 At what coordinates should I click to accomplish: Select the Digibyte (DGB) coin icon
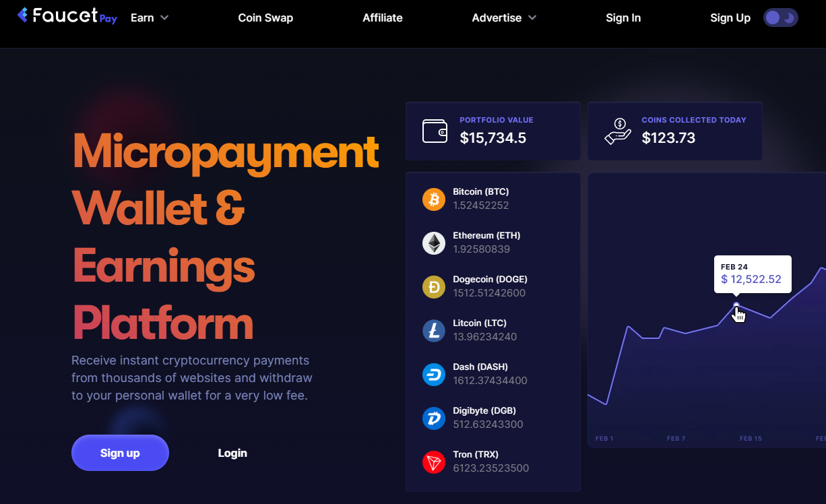pos(433,418)
